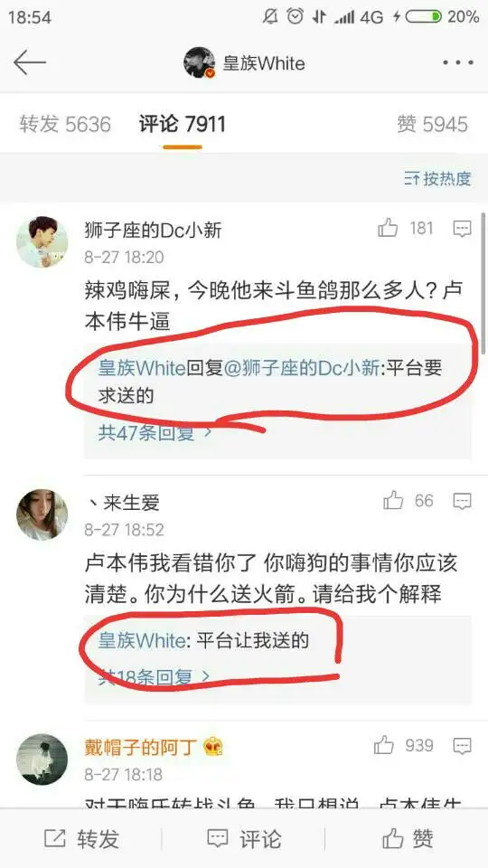Image resolution: width=488 pixels, height=868 pixels.
Task: Like the comment by 戴帽子的阿丁
Action: (384, 746)
